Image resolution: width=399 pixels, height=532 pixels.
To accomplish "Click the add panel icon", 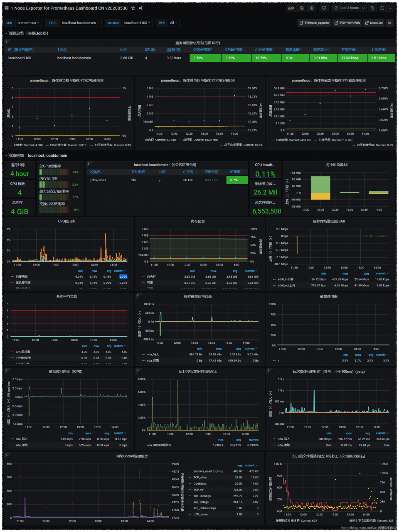I will tap(291, 8).
